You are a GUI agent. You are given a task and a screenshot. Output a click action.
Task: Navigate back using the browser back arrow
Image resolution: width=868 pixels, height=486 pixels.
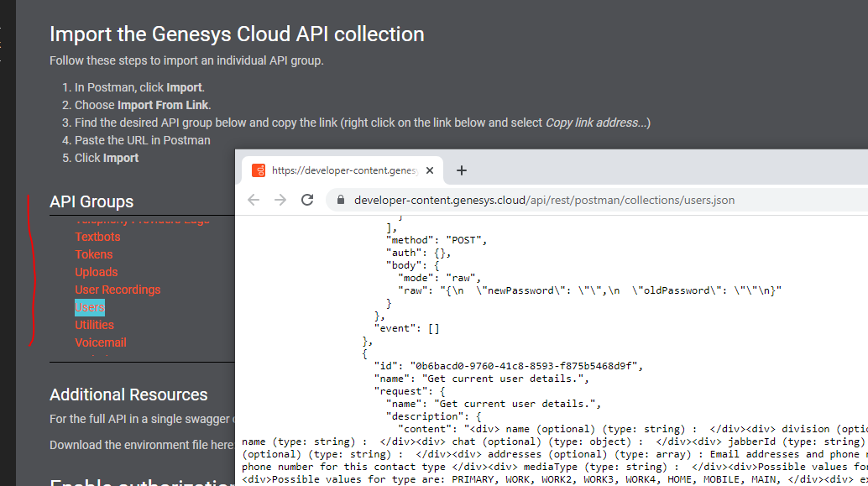point(253,200)
